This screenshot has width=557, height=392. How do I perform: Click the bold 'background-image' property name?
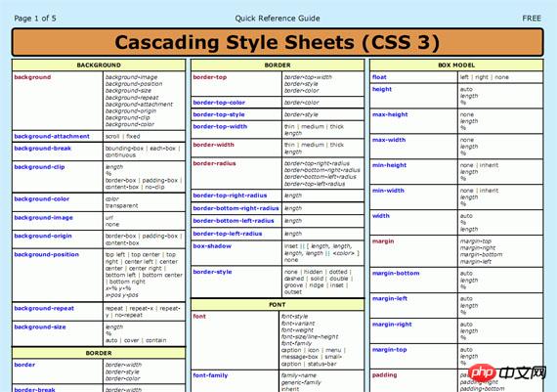pos(43,217)
